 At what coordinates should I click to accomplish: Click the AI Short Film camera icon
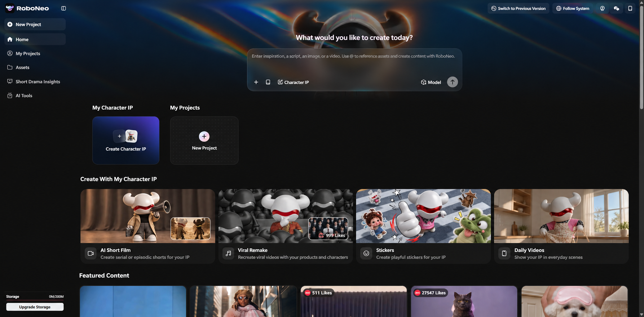point(91,254)
